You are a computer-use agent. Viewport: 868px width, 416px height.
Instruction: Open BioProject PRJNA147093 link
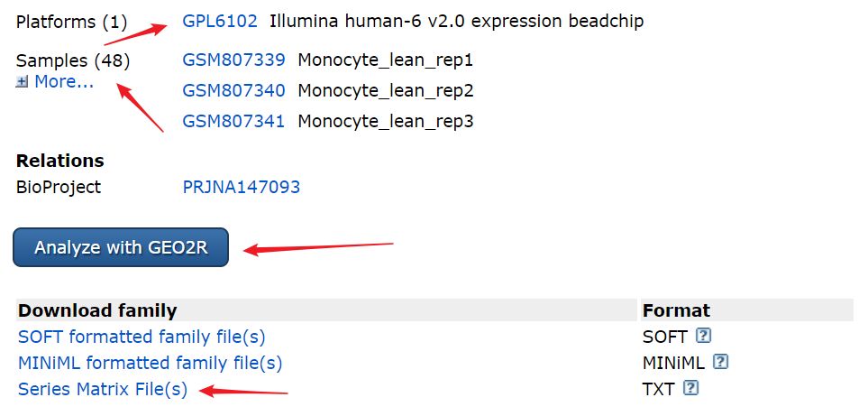242,187
